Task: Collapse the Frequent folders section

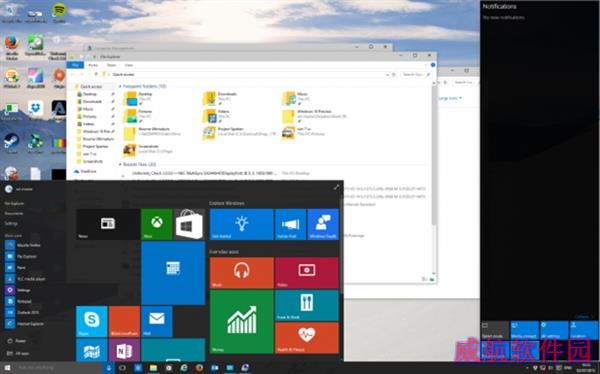Action: pyautogui.click(x=120, y=87)
